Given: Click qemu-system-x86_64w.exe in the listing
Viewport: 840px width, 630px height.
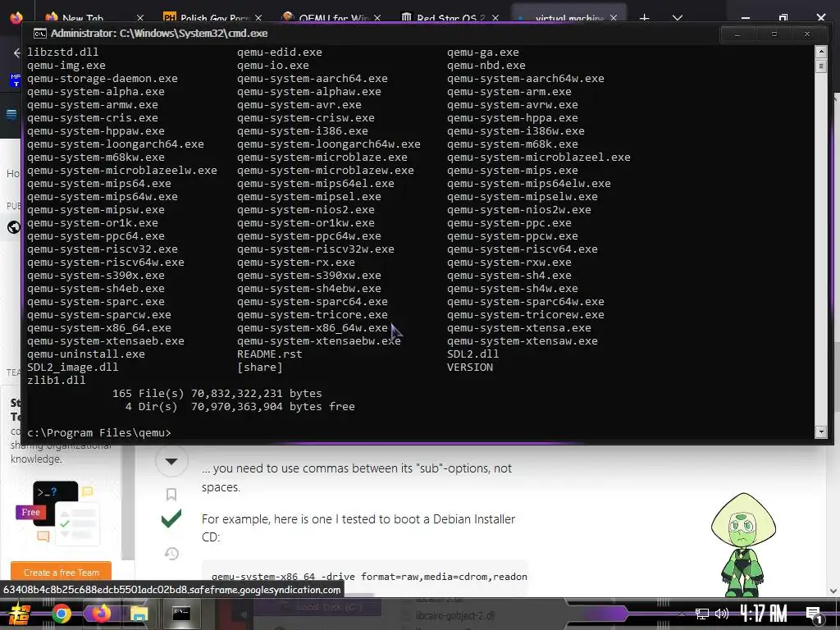Looking at the screenshot, I should pos(313,328).
